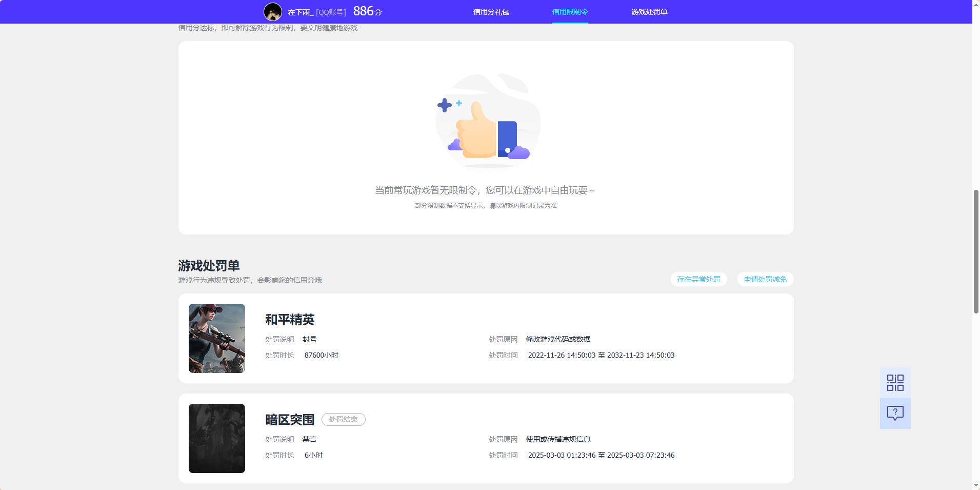Screen dimensions: 980x490
Task: Click 使用或传播违规信息 reason text
Action: pos(558,439)
